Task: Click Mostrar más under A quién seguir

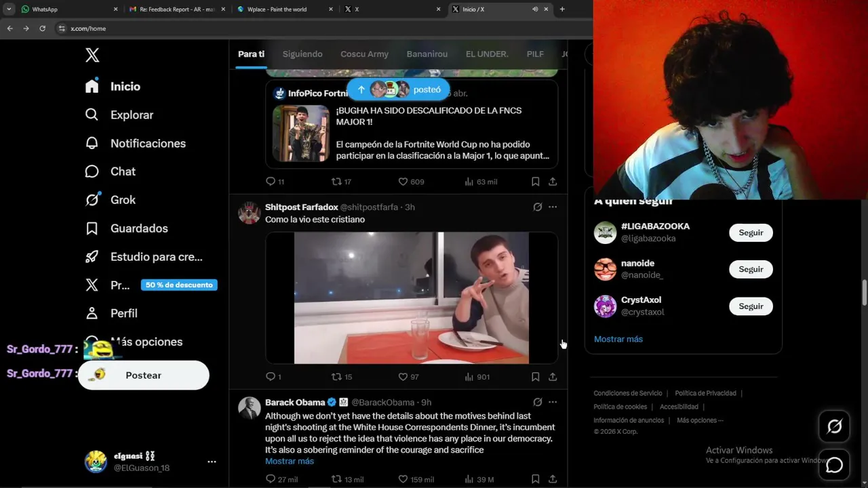Action: (x=618, y=339)
